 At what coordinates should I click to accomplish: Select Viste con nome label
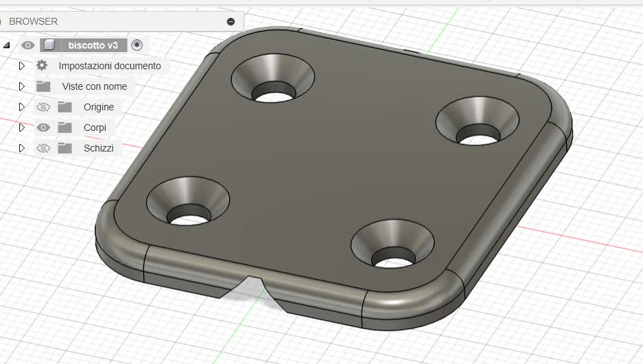pyautogui.click(x=95, y=86)
